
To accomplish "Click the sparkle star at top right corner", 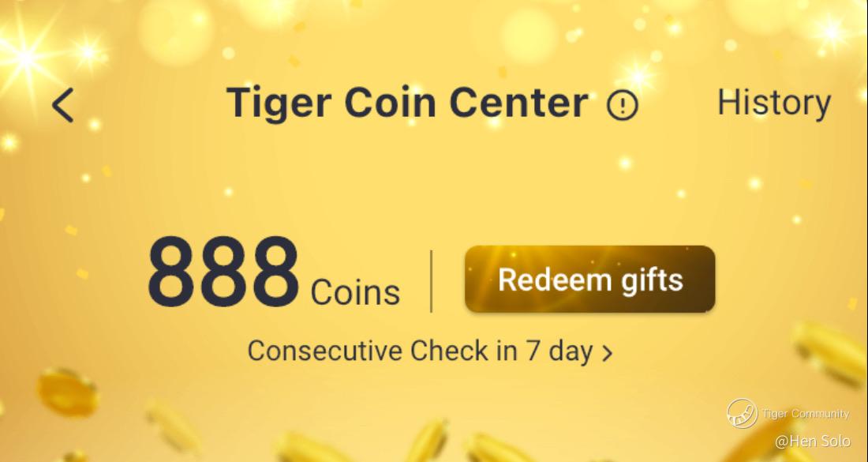I will [832, 32].
